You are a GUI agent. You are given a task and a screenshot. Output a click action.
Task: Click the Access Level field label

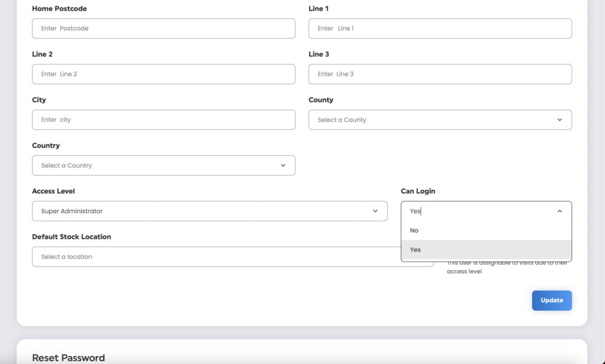pyautogui.click(x=53, y=191)
